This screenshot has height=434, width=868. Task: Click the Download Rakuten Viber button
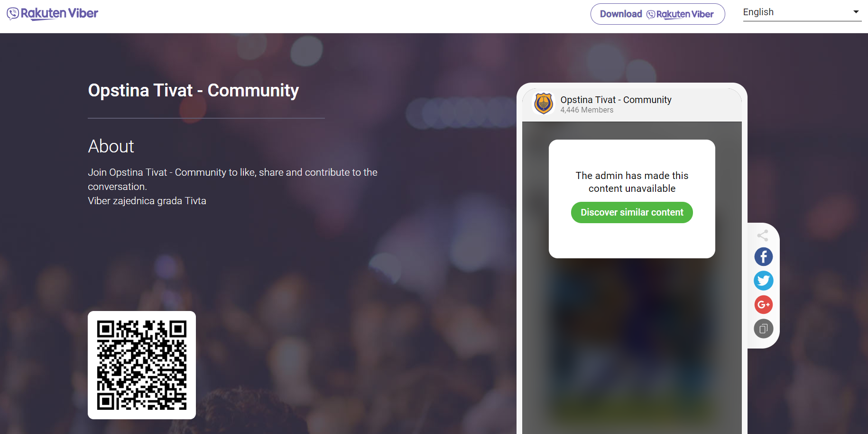pyautogui.click(x=657, y=14)
